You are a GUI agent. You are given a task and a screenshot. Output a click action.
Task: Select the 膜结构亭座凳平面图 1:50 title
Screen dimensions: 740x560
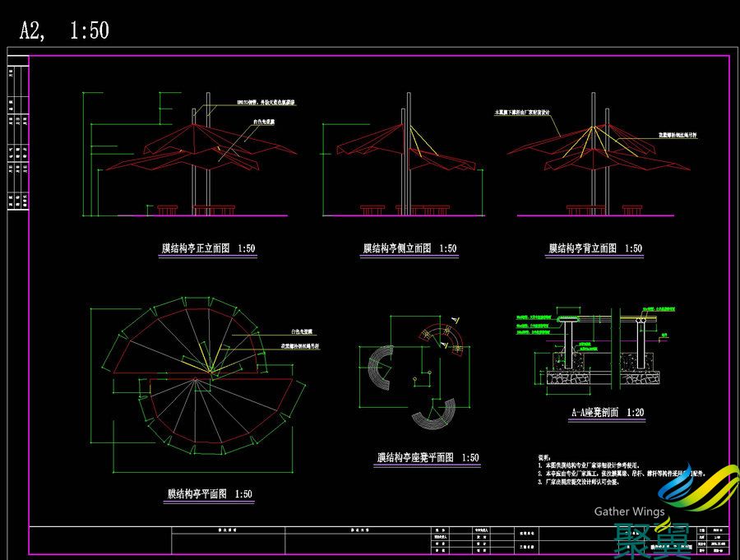click(x=428, y=458)
